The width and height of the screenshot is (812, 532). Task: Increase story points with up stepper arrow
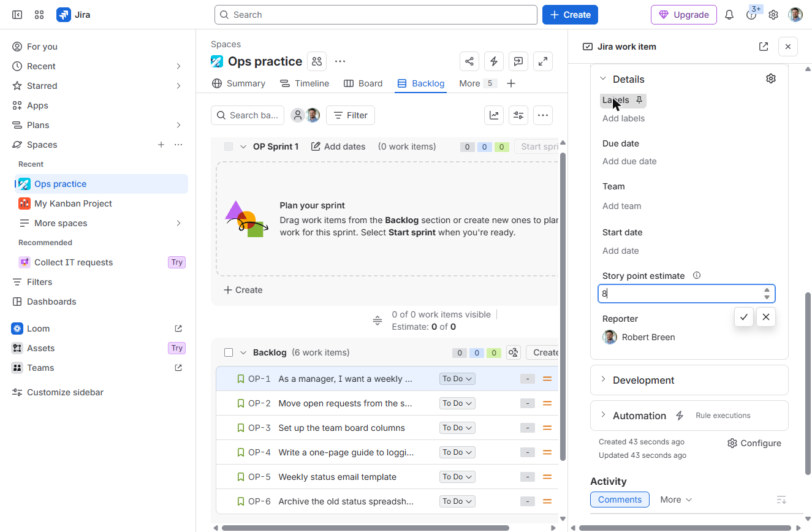coord(767,290)
